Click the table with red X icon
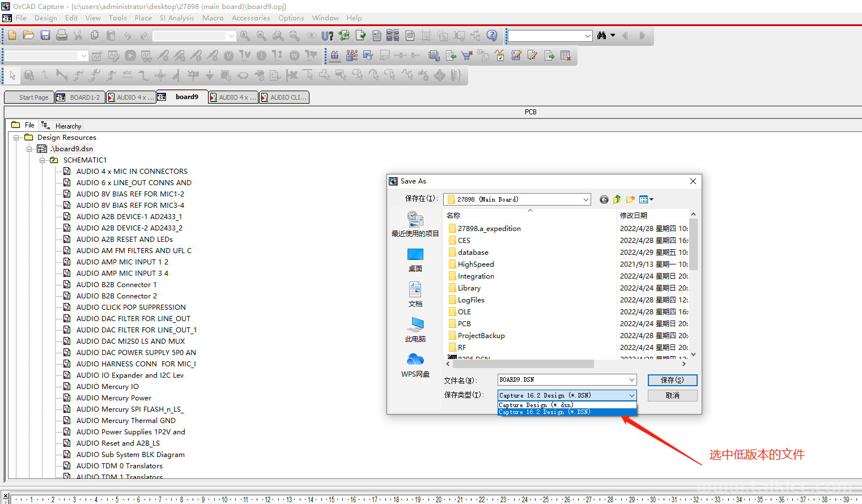This screenshot has height=504, width=862. pos(565,55)
